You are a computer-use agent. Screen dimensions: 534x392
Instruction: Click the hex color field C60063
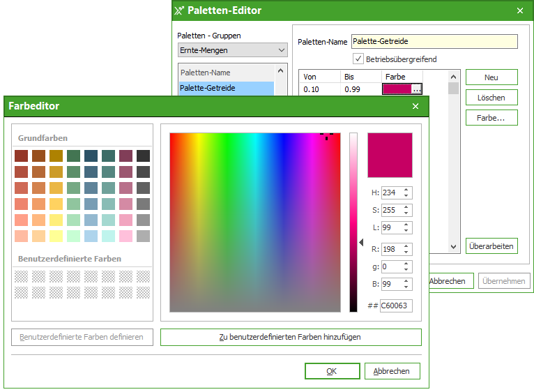pos(396,306)
